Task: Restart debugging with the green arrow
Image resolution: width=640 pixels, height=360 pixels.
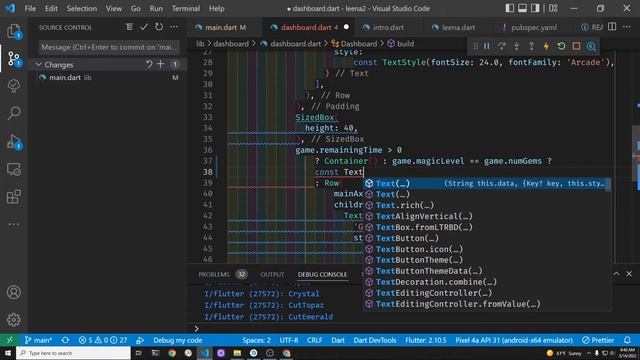Action: (562, 46)
